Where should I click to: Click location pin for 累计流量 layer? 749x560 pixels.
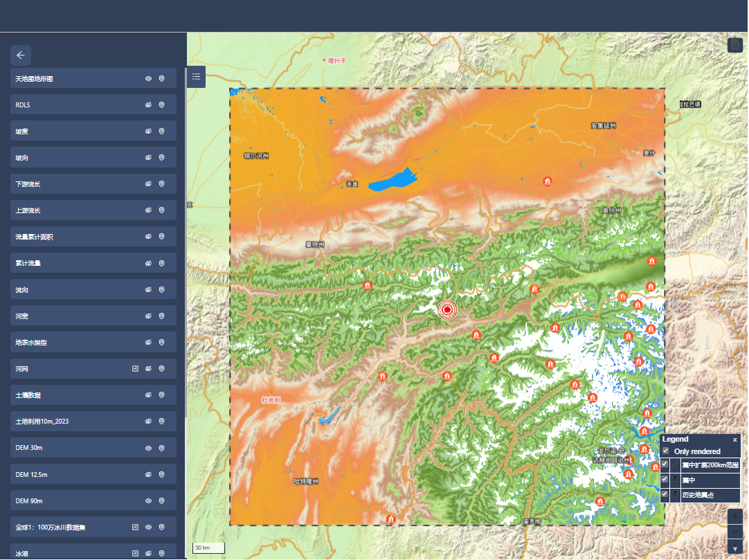click(162, 263)
